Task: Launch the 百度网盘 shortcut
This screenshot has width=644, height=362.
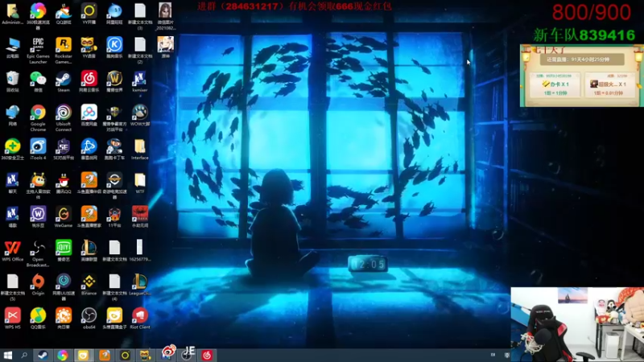Action: coord(89,115)
